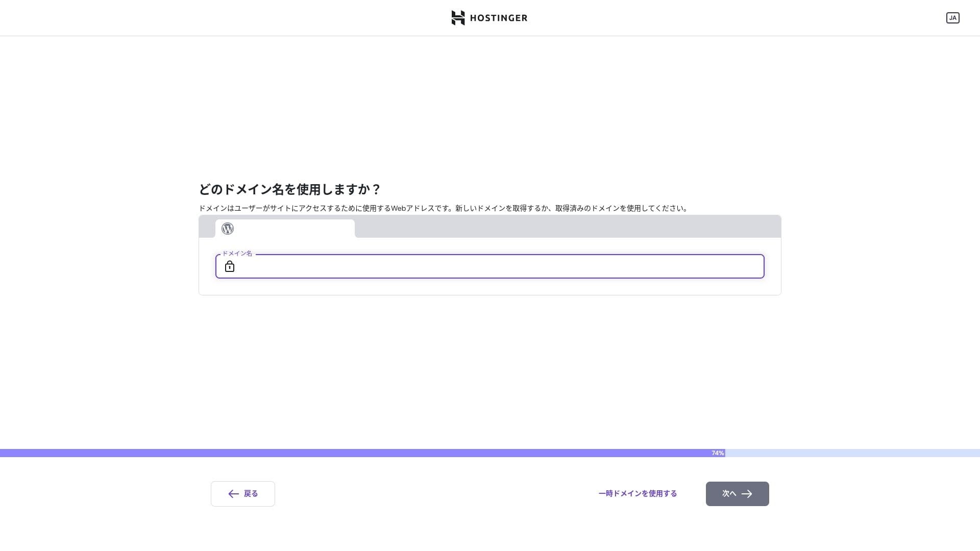Image resolution: width=980 pixels, height=551 pixels.
Task: Focus the ドメイン名 input field
Action: [x=489, y=266]
